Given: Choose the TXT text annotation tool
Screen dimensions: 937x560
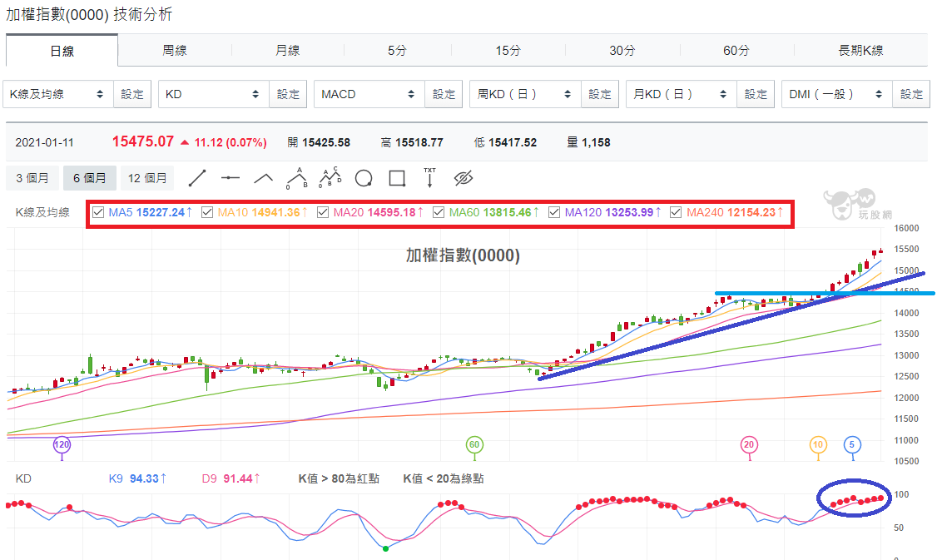Looking at the screenshot, I should tap(429, 177).
